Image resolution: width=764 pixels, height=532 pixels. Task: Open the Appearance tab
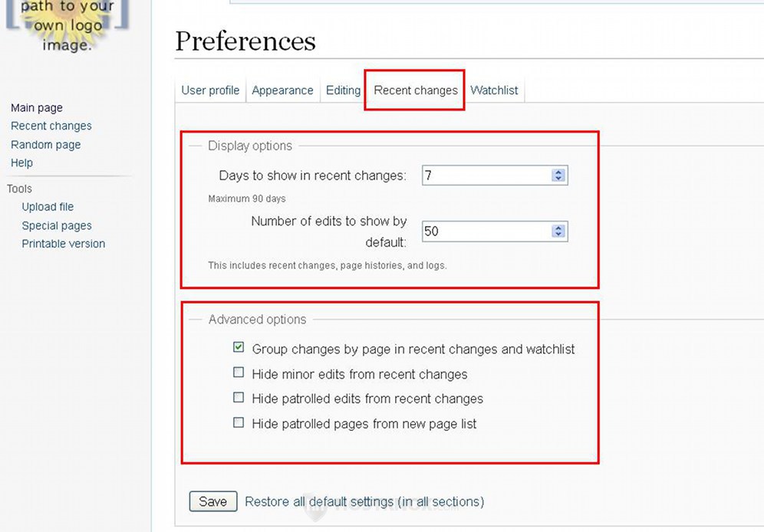(x=282, y=90)
